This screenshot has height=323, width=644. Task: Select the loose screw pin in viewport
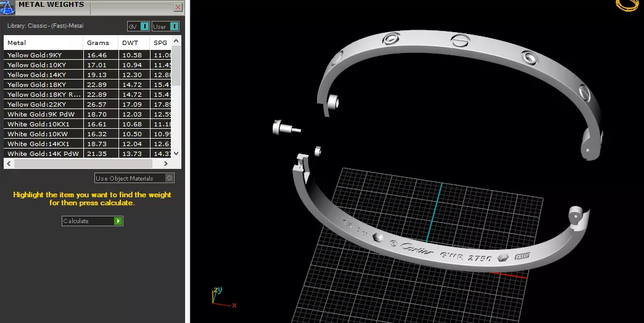tap(286, 128)
